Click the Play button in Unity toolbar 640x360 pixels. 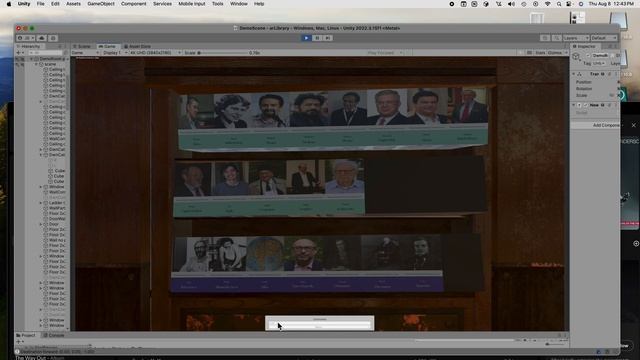pyautogui.click(x=307, y=38)
